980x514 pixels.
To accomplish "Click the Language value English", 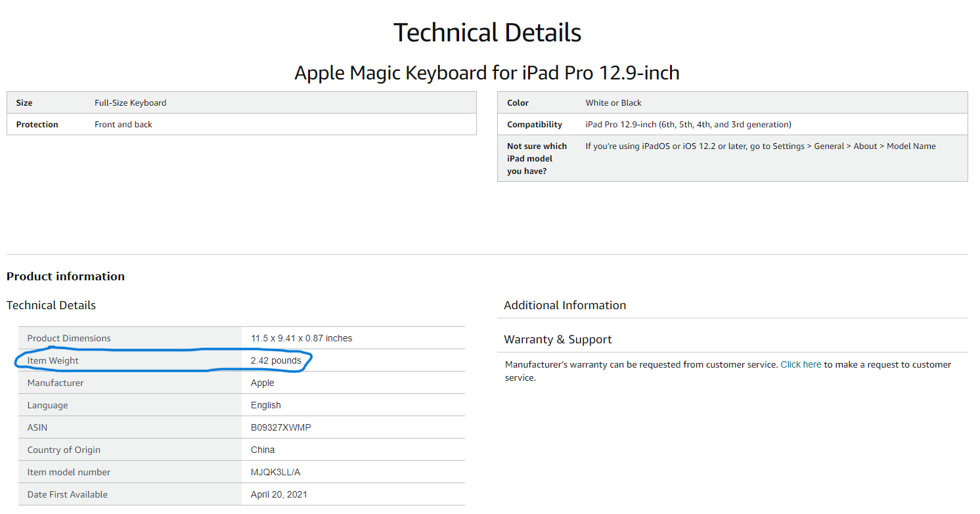I will [265, 405].
